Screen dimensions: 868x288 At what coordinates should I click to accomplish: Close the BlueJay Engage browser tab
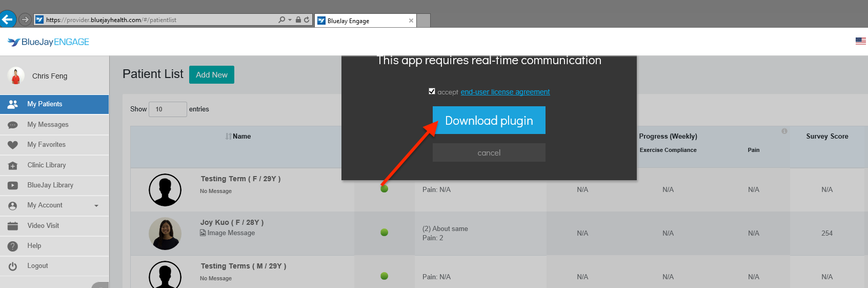(x=411, y=21)
